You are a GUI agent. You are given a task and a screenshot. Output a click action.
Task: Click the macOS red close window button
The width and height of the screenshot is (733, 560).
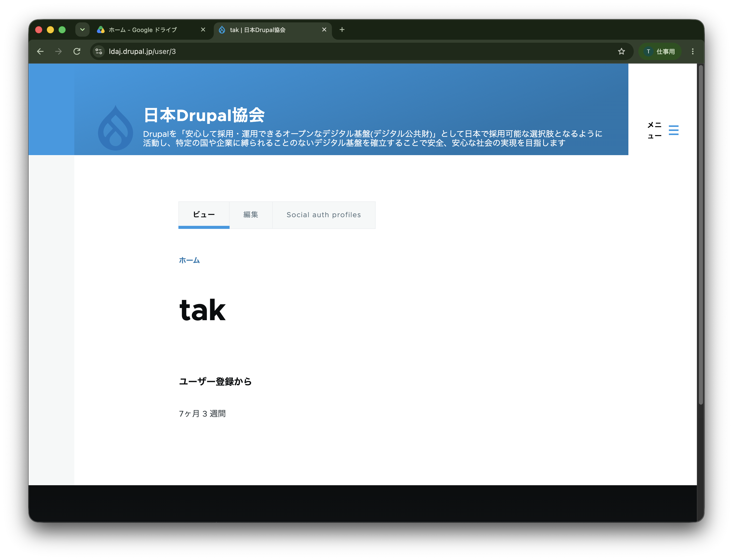pyautogui.click(x=39, y=30)
